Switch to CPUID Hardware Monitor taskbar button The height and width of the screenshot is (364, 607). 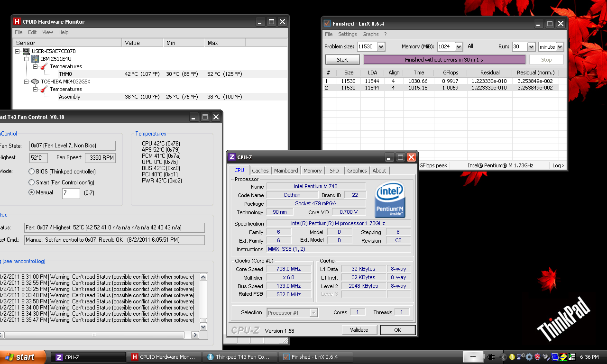(165, 357)
